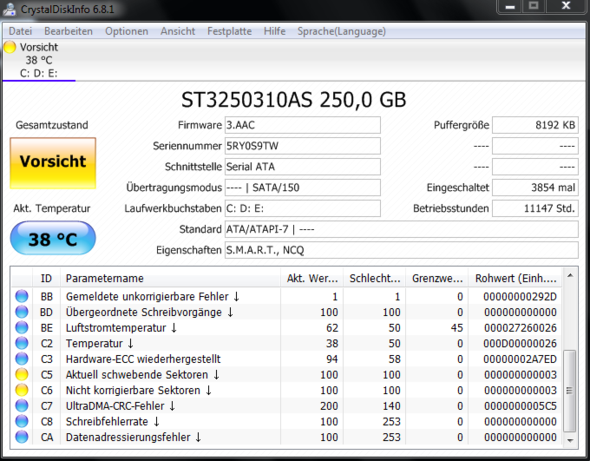
Task: Click the CrystalDiskInfo title bar app icon
Action: pos(9,9)
